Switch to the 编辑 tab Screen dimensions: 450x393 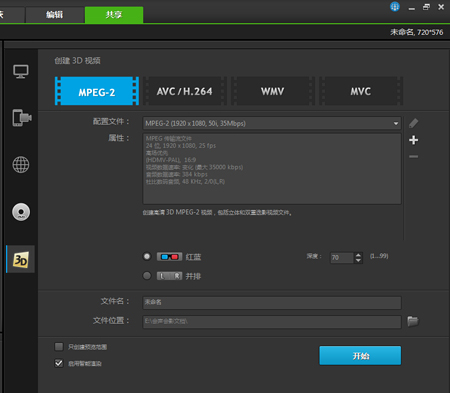(x=55, y=15)
